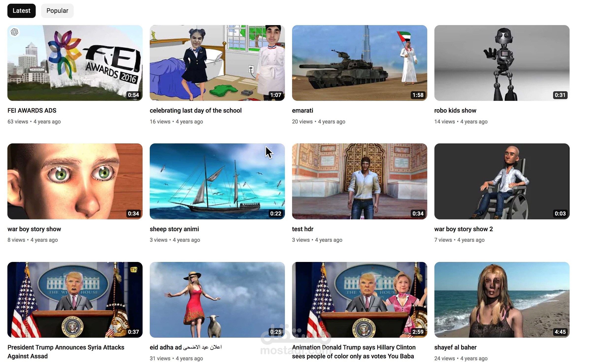Open 'celebrating last day of the school' title

(x=196, y=110)
